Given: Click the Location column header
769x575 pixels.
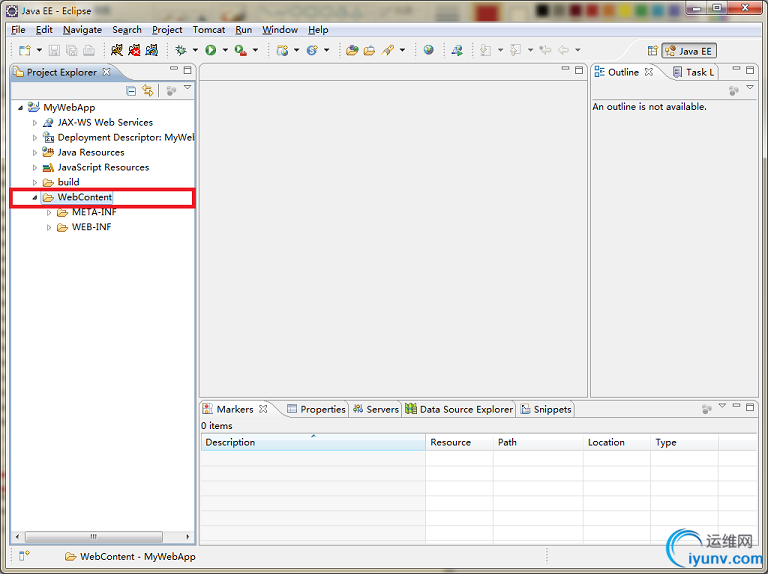Looking at the screenshot, I should click(x=617, y=442).
